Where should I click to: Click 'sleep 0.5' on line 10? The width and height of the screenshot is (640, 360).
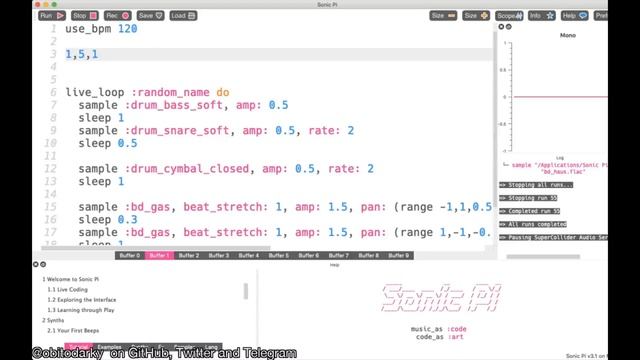pyautogui.click(x=108, y=143)
